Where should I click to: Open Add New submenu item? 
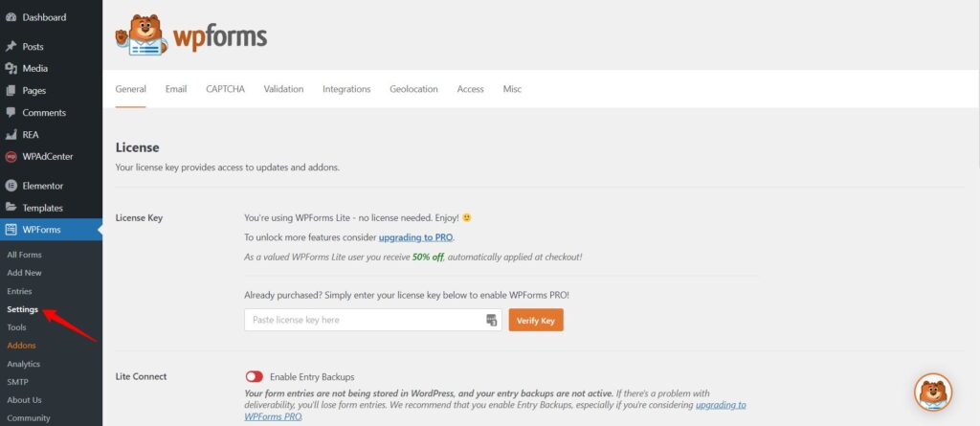(x=24, y=273)
